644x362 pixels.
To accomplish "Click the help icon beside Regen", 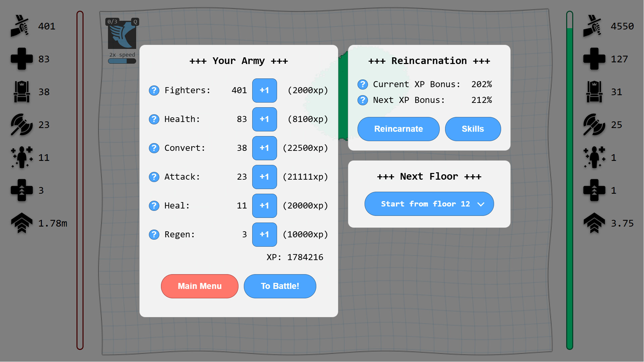I will coord(154,235).
